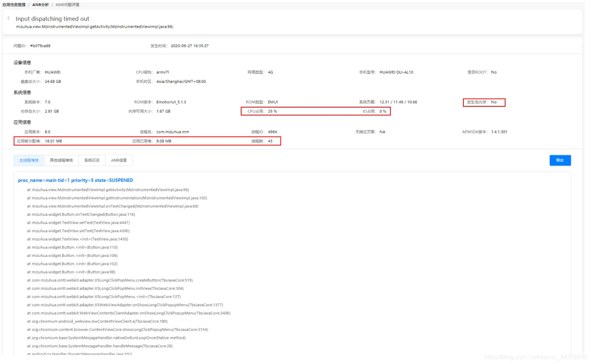
Task: Click the 系统信息 section heading
Action: click(22, 93)
